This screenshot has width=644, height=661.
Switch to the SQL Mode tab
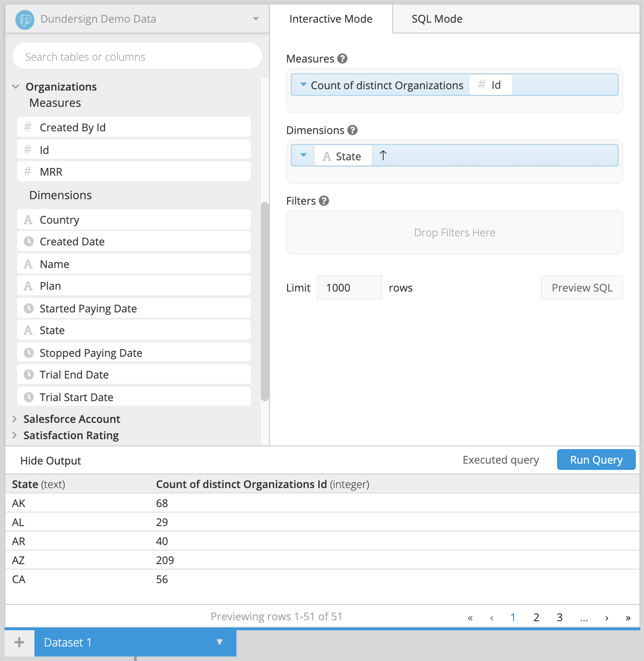(437, 19)
